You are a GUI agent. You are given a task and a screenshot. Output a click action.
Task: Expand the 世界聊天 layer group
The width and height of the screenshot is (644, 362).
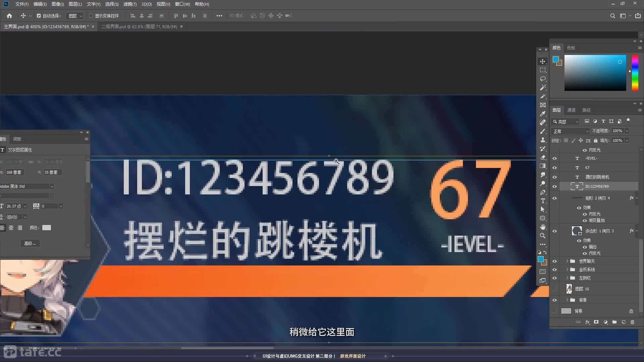tap(567, 261)
